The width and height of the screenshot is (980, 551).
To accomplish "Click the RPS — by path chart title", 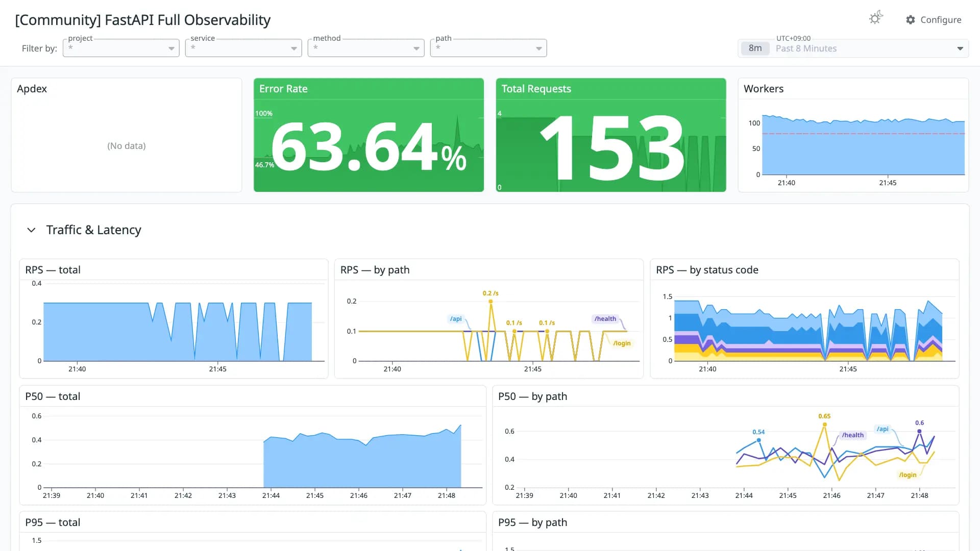I will click(375, 270).
